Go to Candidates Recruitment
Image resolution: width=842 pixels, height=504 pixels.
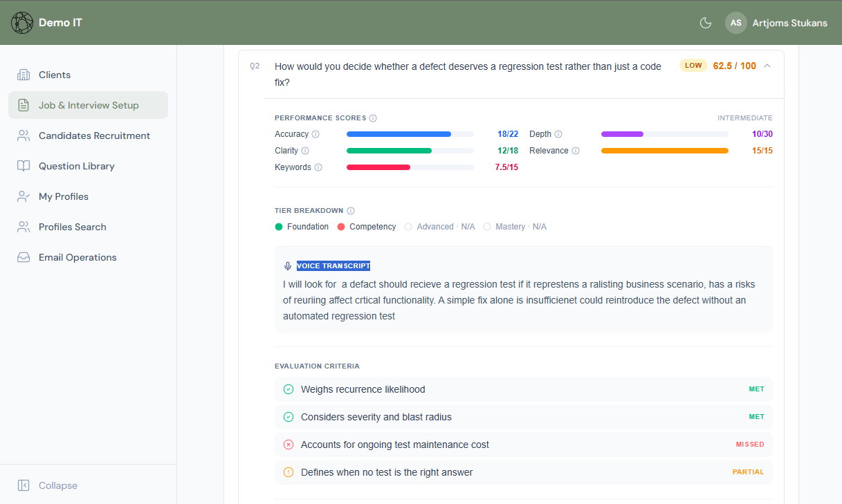tap(89, 136)
